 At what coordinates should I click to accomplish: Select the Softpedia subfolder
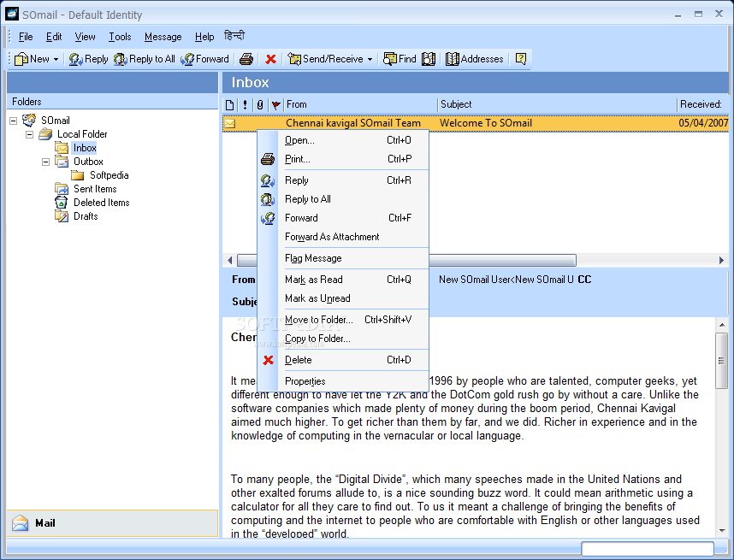click(109, 175)
